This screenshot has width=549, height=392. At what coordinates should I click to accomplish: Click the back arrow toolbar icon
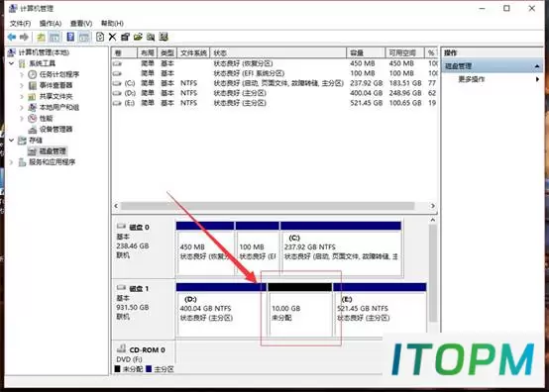click(12, 37)
